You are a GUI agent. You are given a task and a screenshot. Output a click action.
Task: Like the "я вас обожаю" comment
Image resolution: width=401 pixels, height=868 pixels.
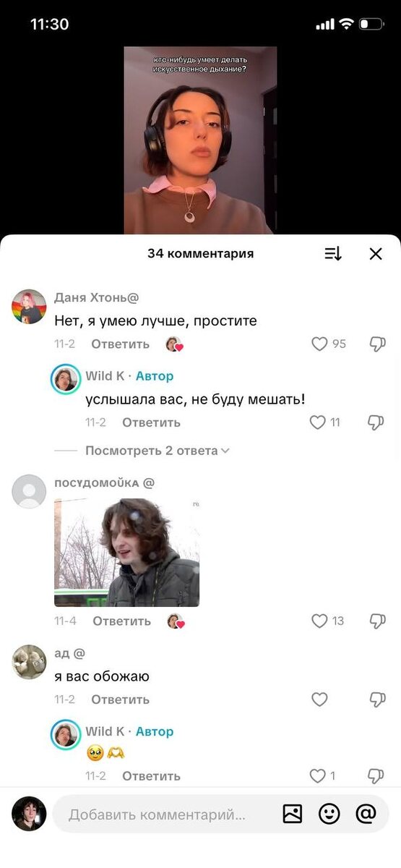[319, 699]
